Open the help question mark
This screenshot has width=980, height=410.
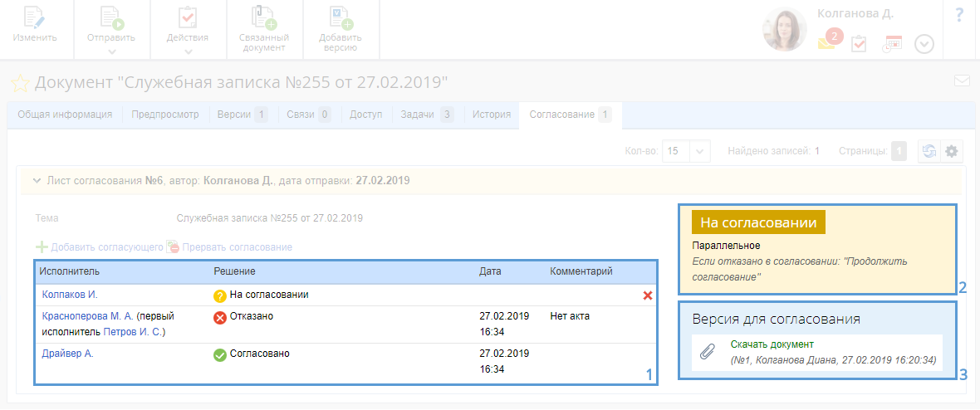pos(959,16)
